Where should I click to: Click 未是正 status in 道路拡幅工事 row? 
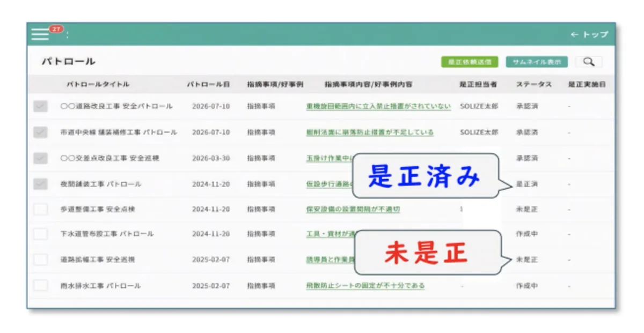pos(527,260)
